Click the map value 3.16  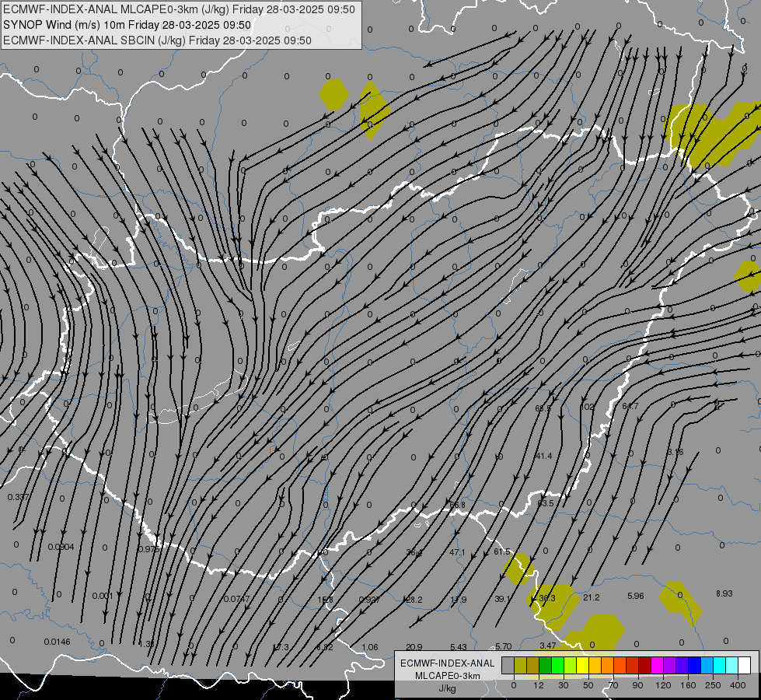point(675,452)
